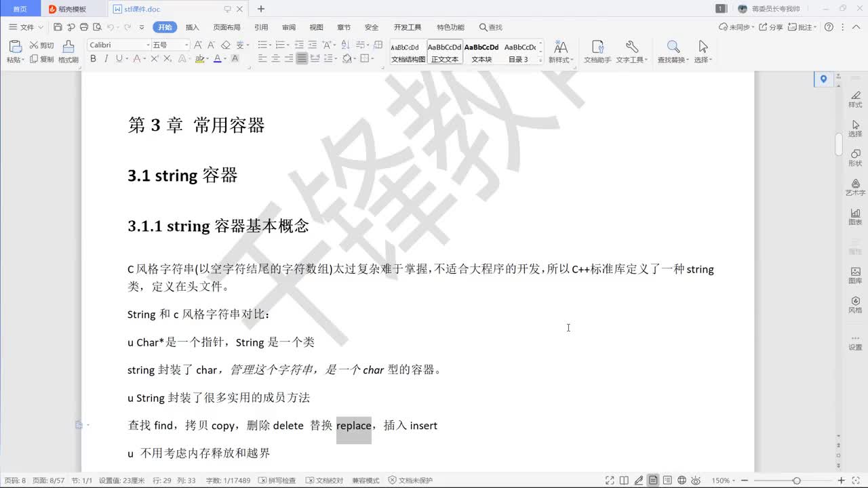Open the 150% zoom level dropdown

coord(724,481)
